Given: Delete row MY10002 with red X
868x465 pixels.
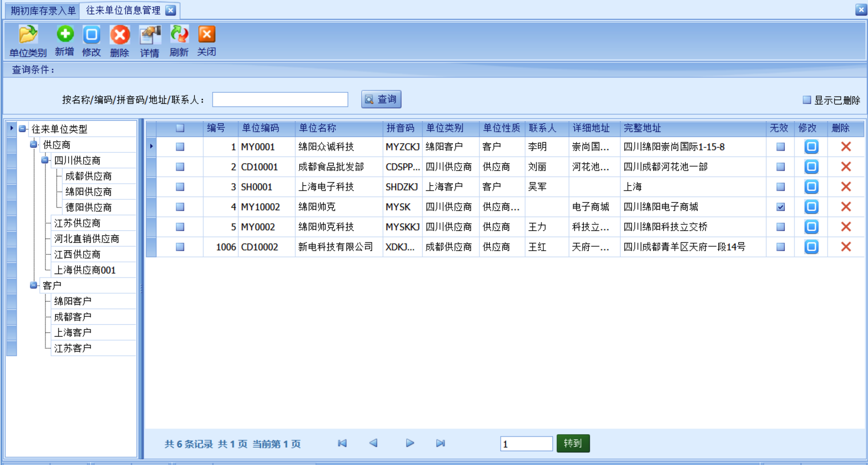Looking at the screenshot, I should [x=846, y=207].
